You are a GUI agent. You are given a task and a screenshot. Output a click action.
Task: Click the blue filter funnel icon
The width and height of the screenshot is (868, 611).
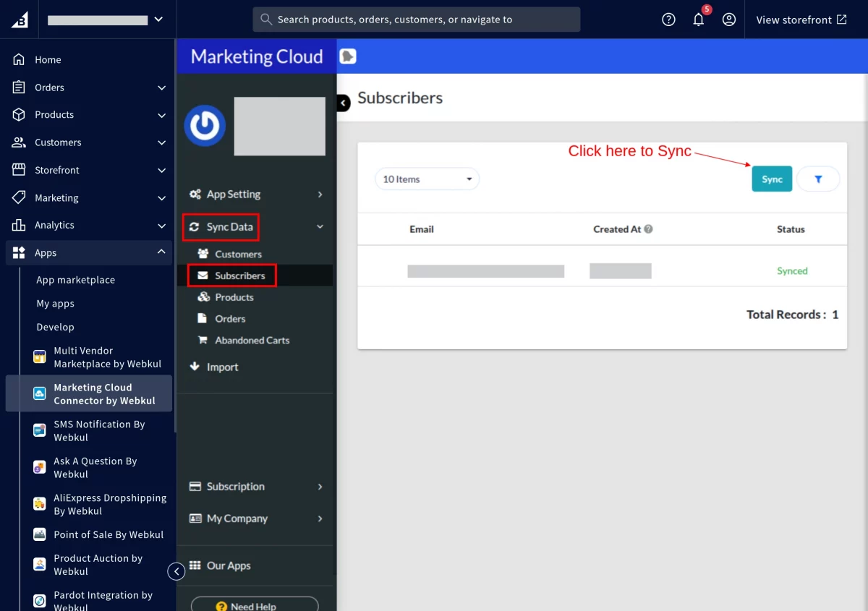818,179
